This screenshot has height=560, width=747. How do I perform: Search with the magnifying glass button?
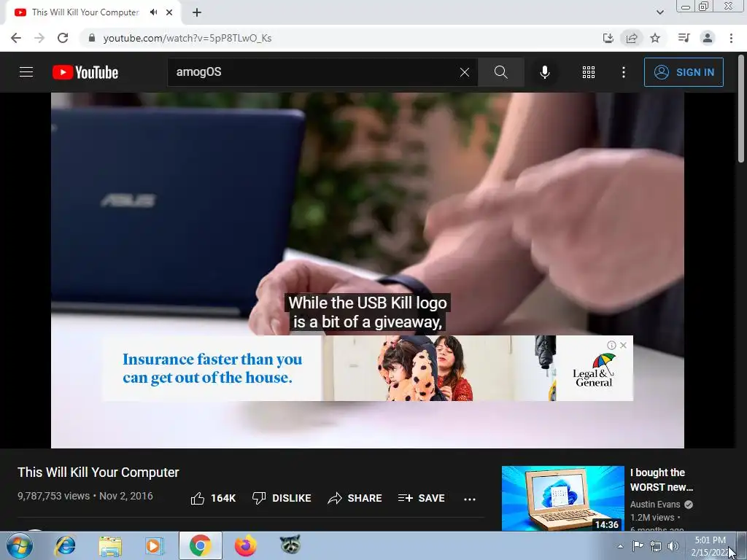[500, 72]
